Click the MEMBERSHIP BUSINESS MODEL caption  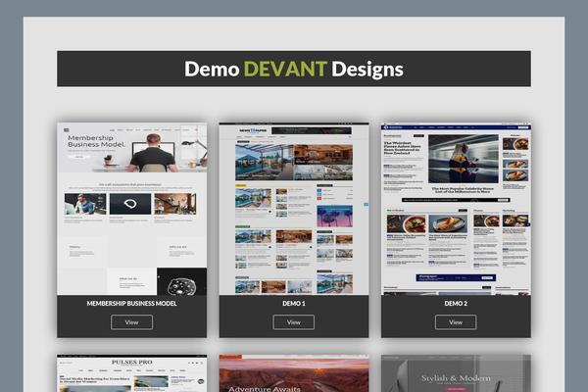click(131, 304)
